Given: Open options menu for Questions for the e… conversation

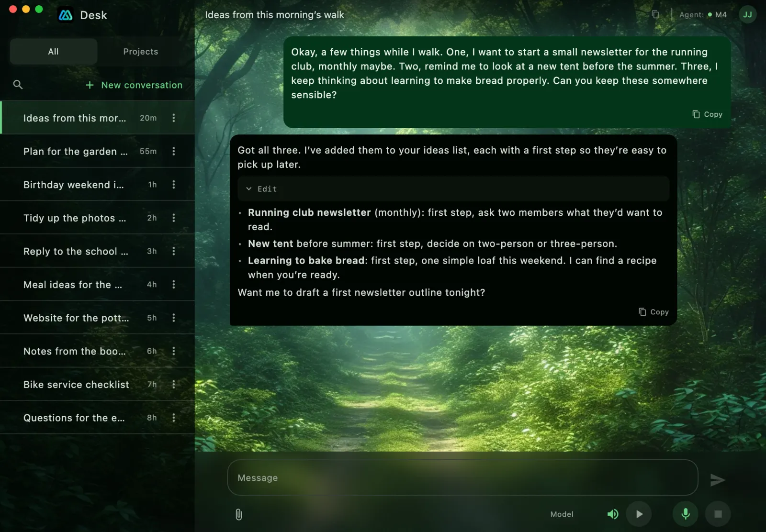Looking at the screenshot, I should click(x=174, y=418).
